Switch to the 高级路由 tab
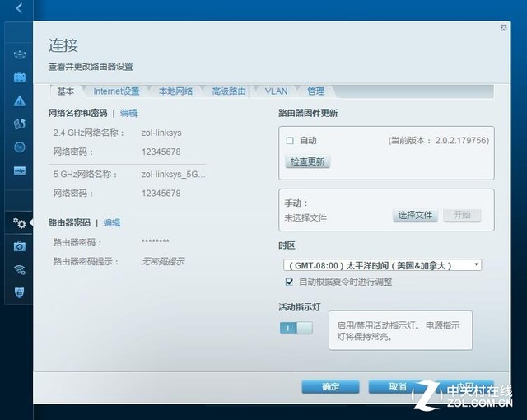 tap(229, 91)
